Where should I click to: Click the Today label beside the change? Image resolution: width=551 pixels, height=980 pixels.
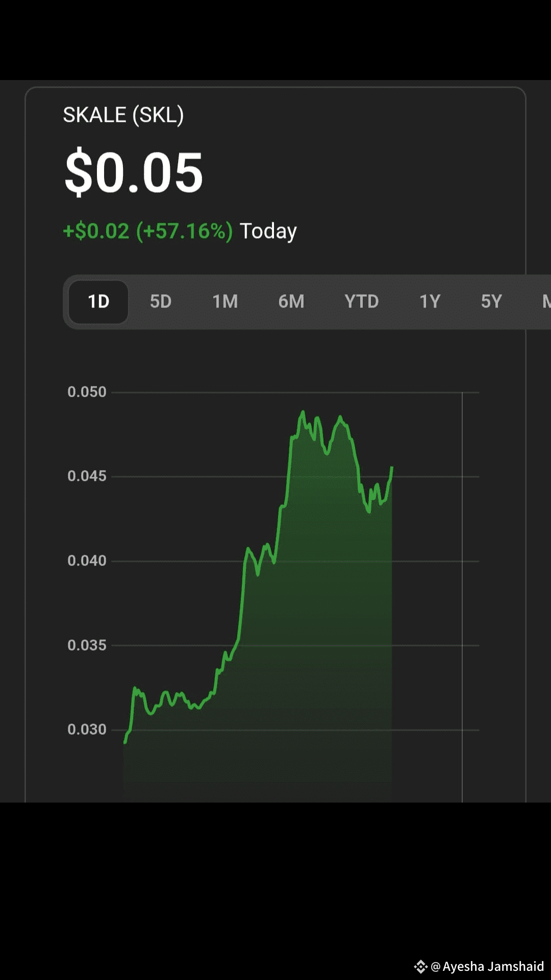(268, 231)
